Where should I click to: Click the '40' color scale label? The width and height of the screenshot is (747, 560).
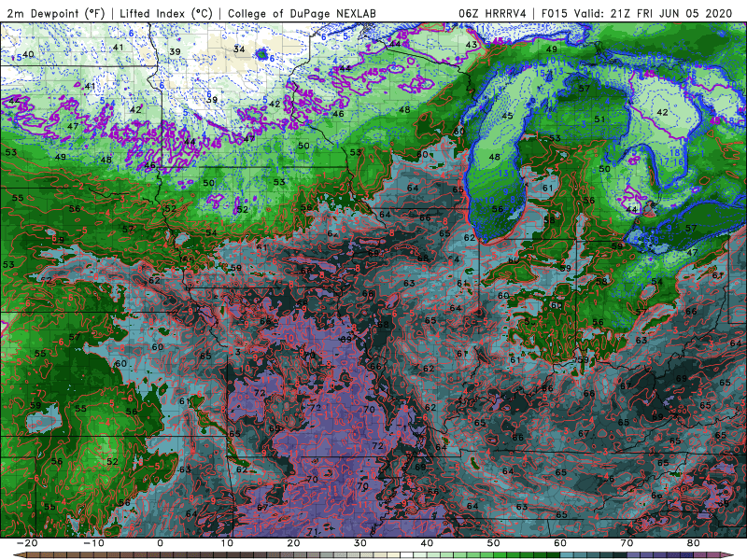[427, 543]
